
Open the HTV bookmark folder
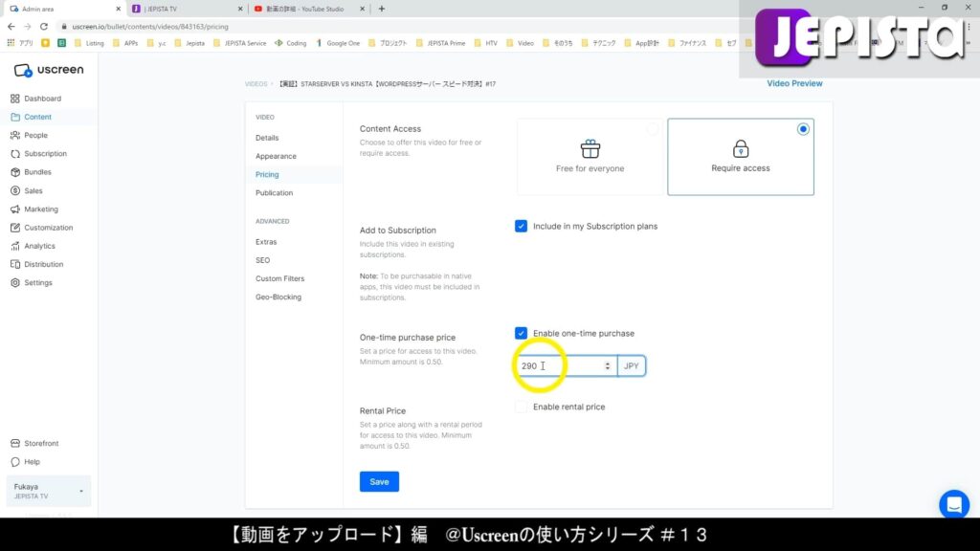pos(486,43)
